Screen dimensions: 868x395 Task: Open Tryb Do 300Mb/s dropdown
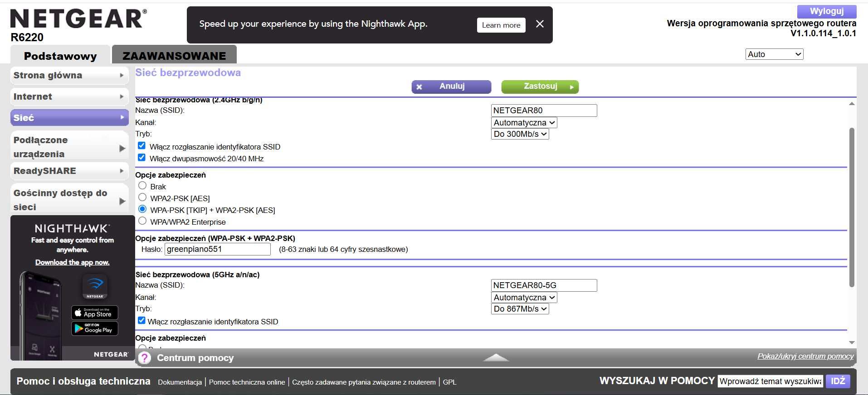520,134
